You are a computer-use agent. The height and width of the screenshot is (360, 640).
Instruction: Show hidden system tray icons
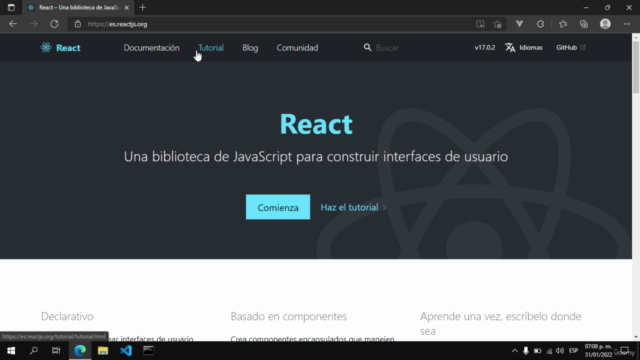click(x=515, y=351)
